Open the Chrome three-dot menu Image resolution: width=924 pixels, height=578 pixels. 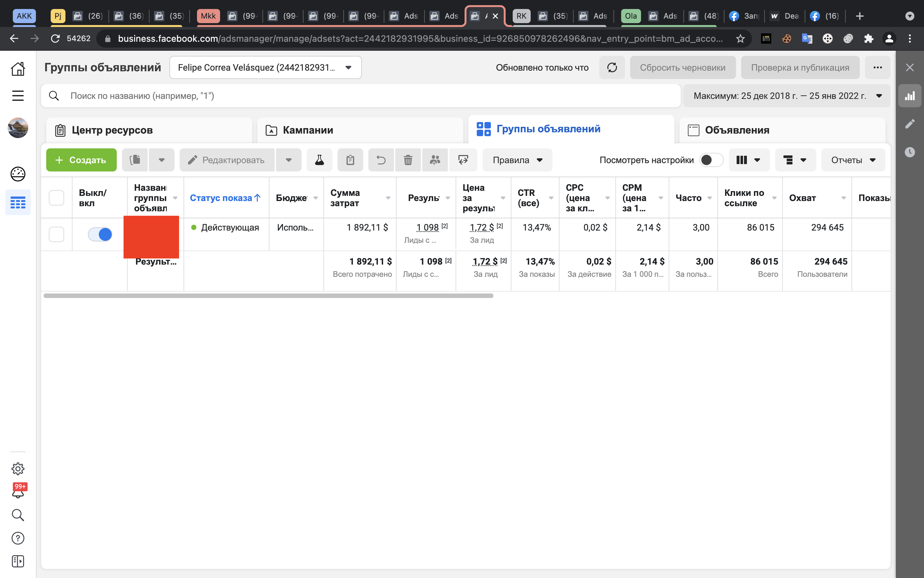click(910, 39)
